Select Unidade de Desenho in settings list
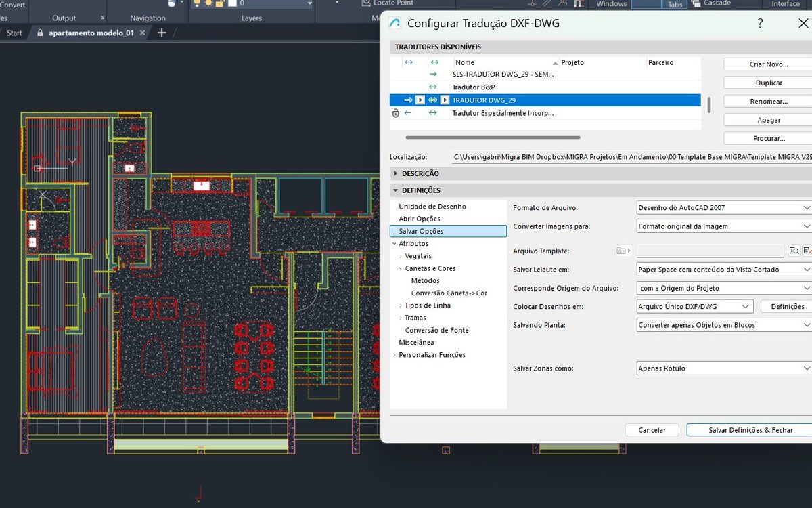812x508 pixels. (432, 207)
